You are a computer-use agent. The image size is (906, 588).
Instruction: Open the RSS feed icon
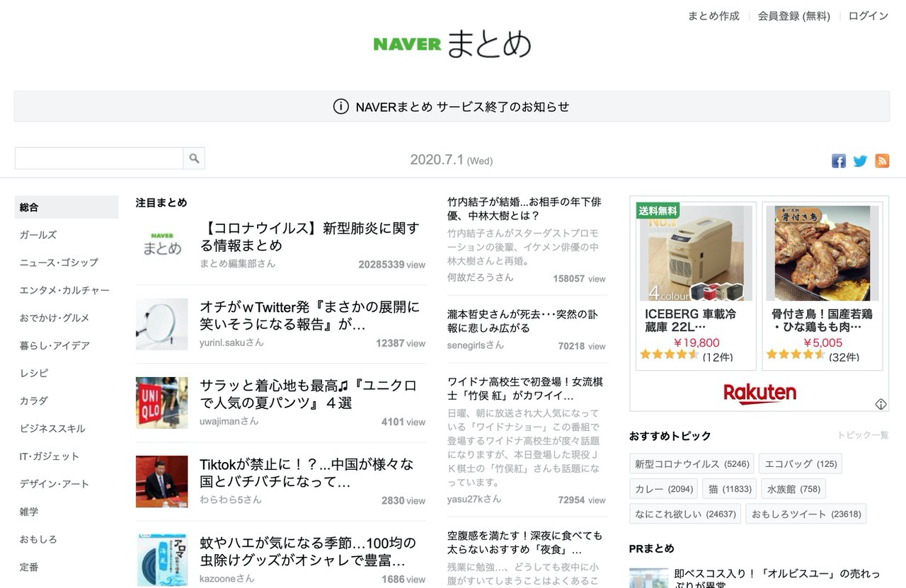[x=882, y=161]
